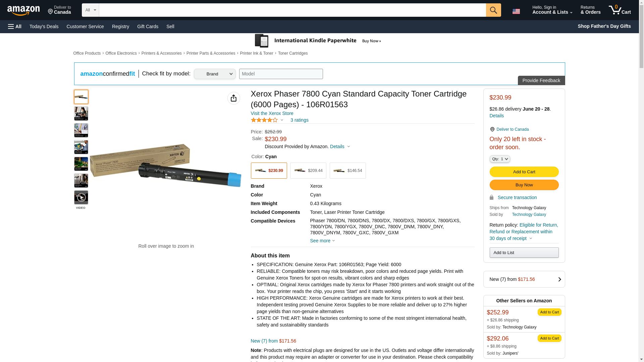644x362 pixels.
Task: Open the Qty quantity dropdown
Action: pyautogui.click(x=499, y=159)
